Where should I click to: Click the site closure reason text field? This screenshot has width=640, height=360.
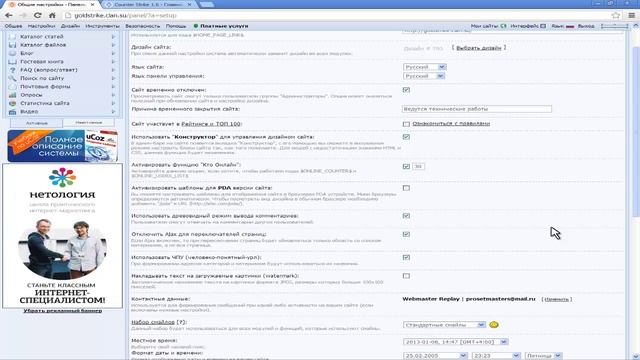tap(477, 109)
